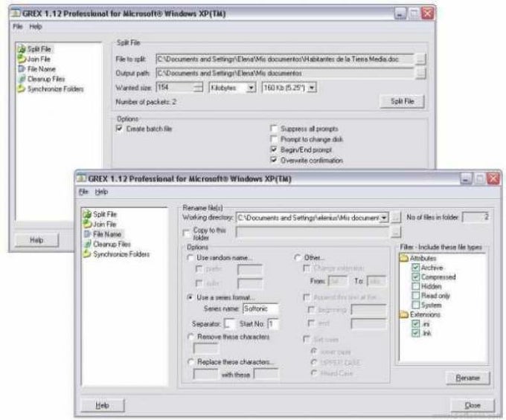
Task: Open the Kilobytes unit dropdown
Action: (x=251, y=88)
